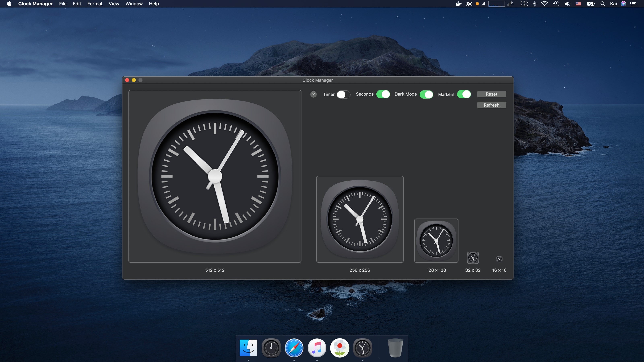The image size is (644, 362).
Task: Open the Window menu
Action: [134, 4]
